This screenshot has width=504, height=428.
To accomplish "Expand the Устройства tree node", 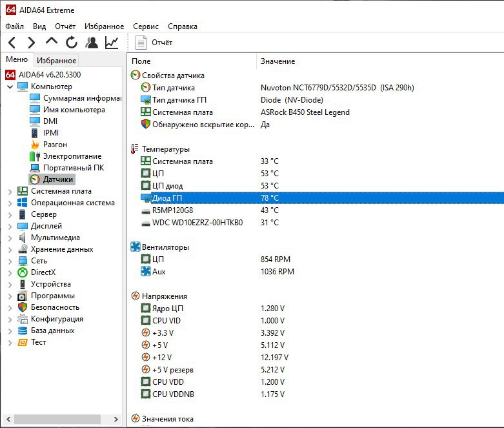I will (x=10, y=284).
